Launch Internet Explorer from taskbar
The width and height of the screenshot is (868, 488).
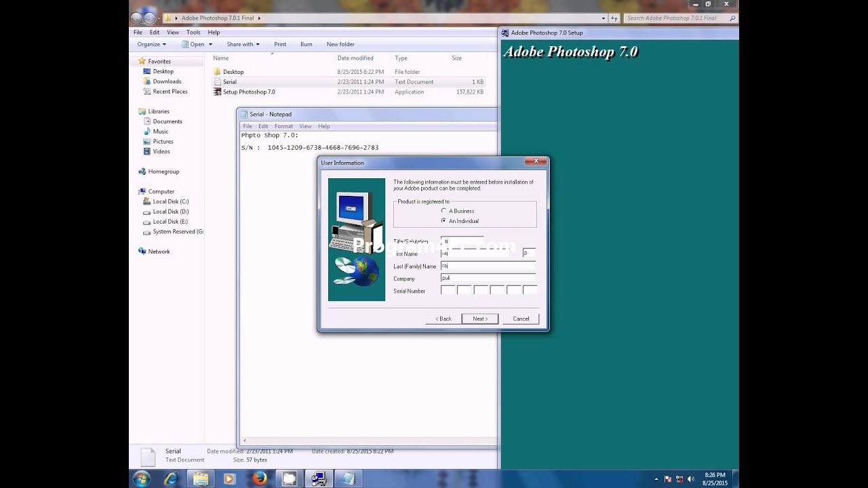click(172, 479)
